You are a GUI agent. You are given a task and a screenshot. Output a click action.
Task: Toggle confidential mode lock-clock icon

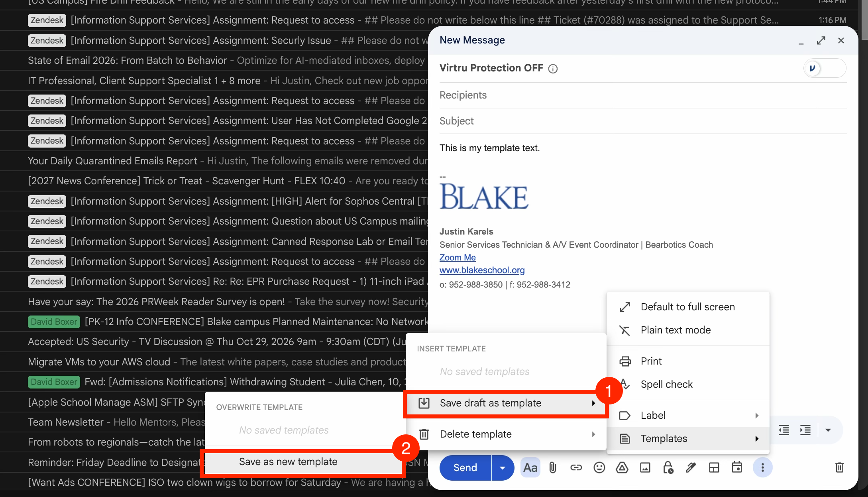tap(668, 468)
